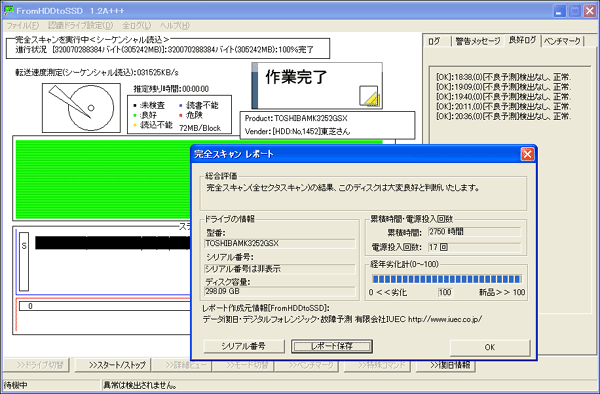Click the 経年劣化計 blue progress bar

point(447,279)
